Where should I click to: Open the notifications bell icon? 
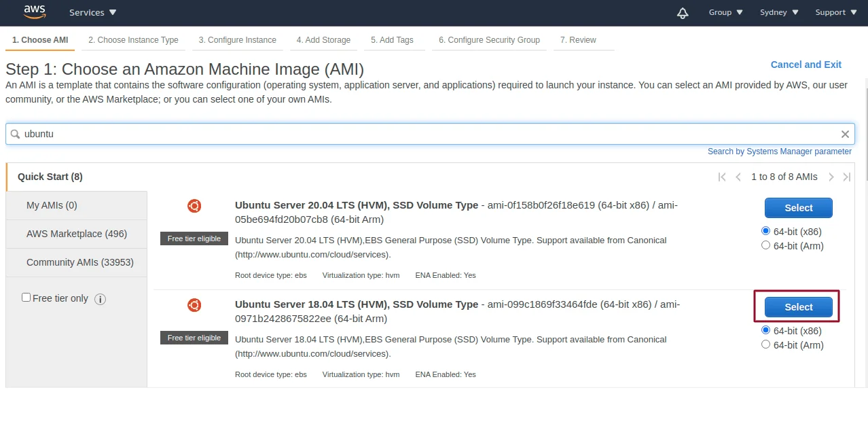click(683, 13)
